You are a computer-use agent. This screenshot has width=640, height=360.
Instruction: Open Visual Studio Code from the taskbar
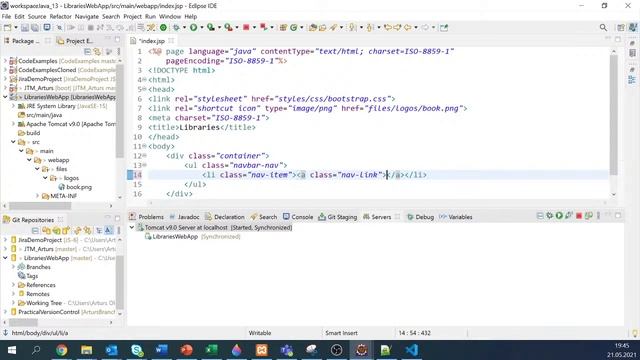(411, 350)
